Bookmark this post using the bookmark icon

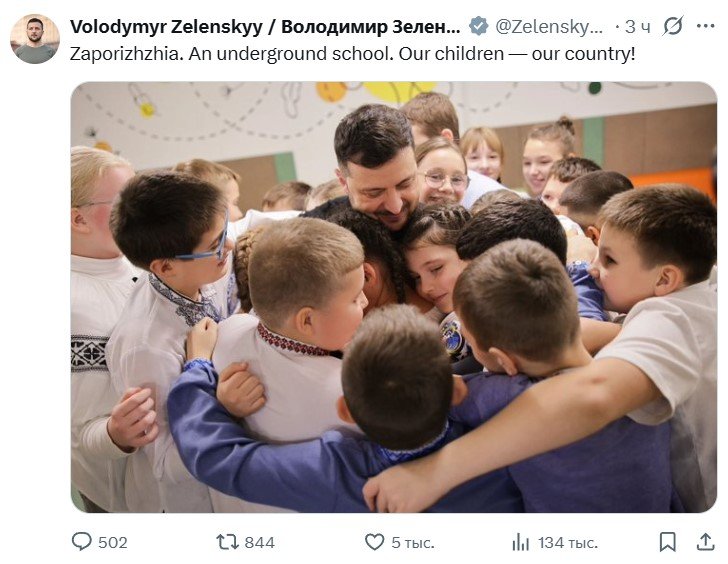668,542
